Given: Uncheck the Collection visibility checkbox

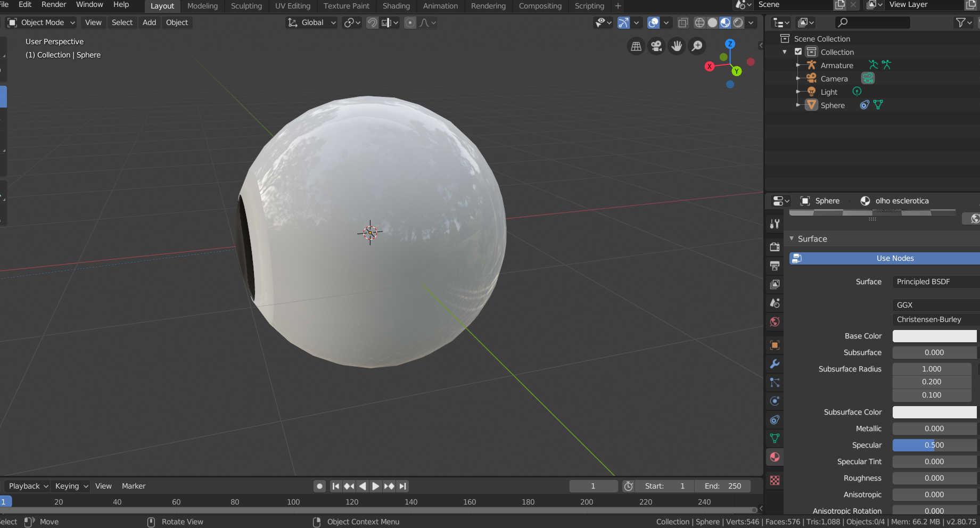Looking at the screenshot, I should click(x=798, y=52).
